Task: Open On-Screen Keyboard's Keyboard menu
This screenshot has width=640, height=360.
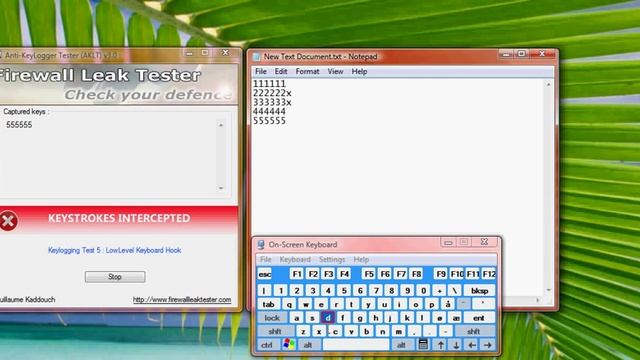Action: [x=295, y=260]
